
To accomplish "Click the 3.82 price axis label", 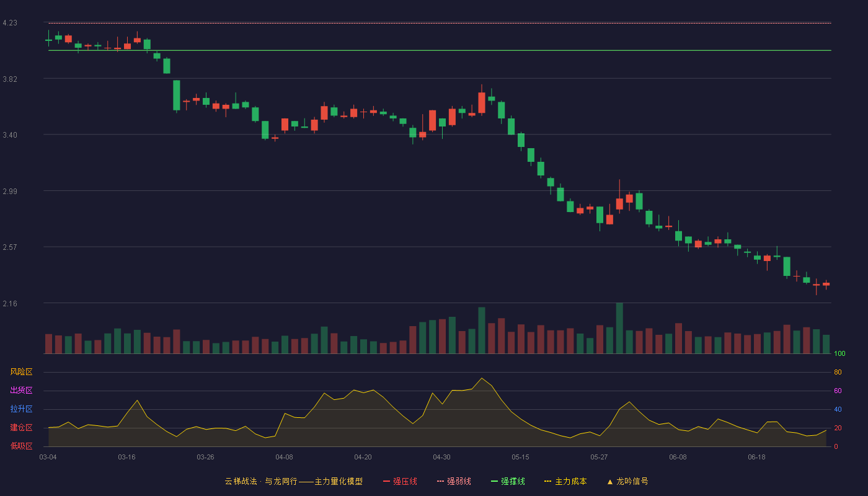I will pyautogui.click(x=10, y=79).
